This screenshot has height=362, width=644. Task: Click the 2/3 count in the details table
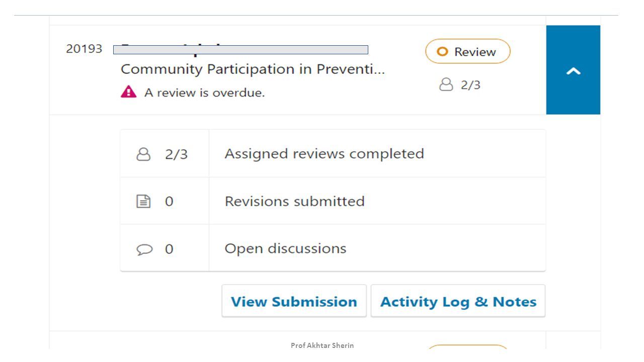click(176, 154)
